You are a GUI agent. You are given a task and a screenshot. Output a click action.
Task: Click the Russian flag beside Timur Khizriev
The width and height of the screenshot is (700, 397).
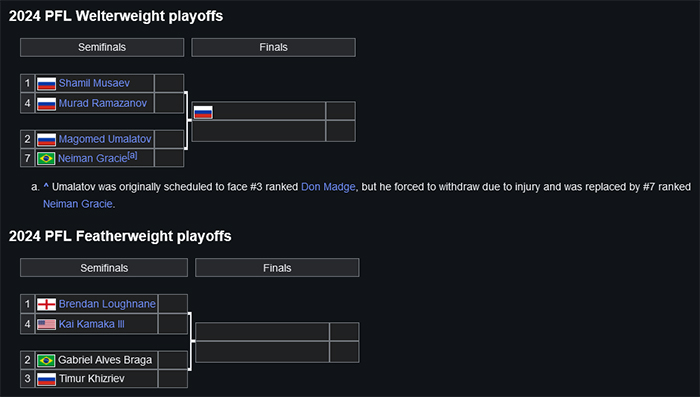click(x=46, y=379)
